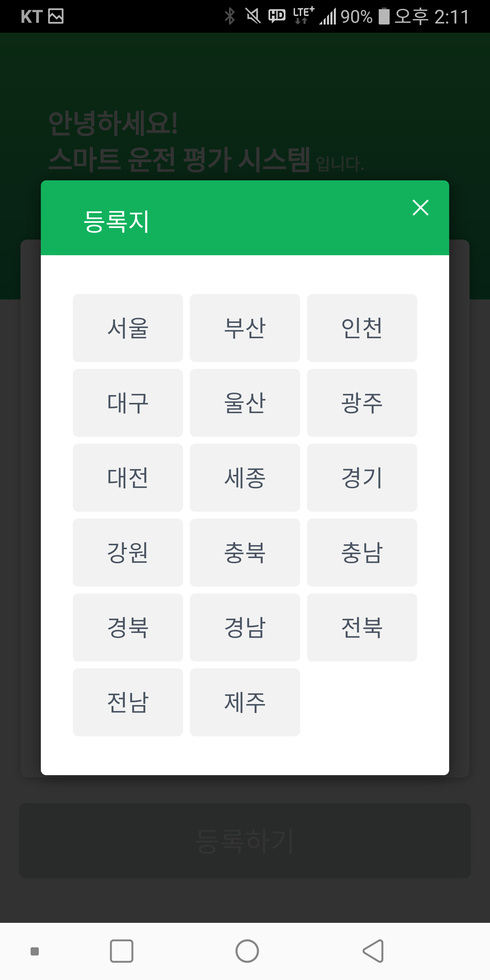Choose 울산 in the region list

245,403
